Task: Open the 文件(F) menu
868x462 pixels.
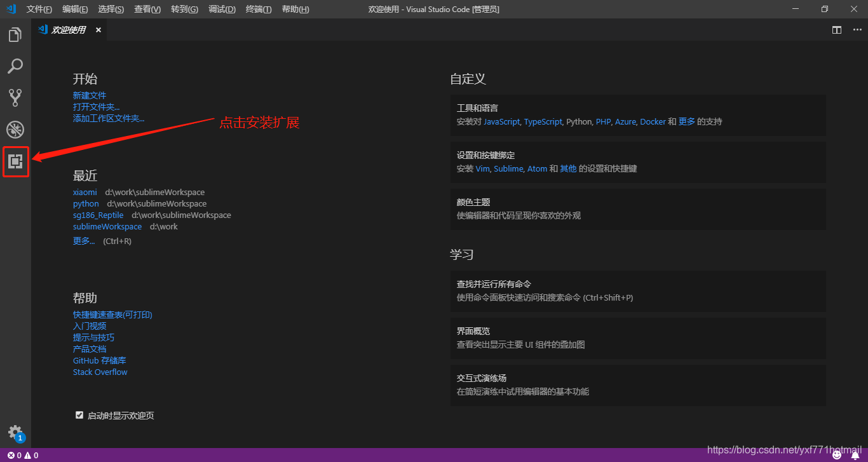Action: pos(39,9)
